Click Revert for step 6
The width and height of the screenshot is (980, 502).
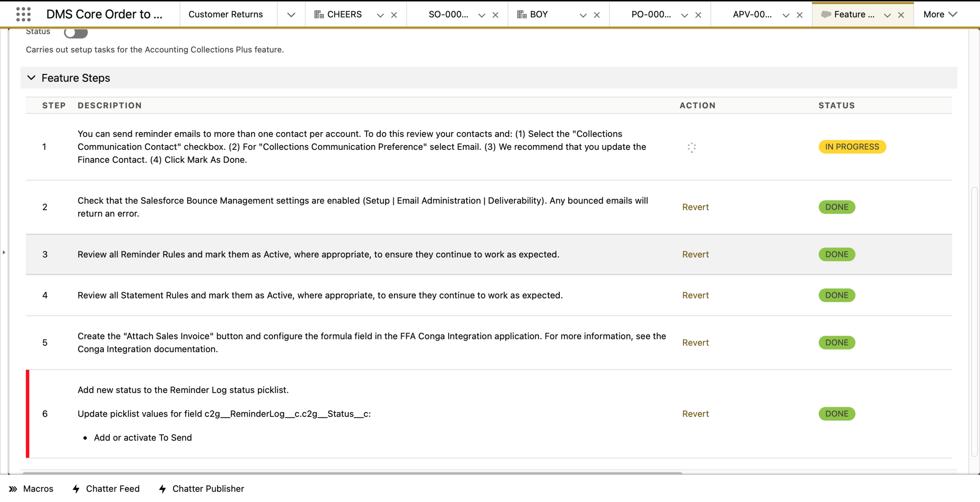coord(695,414)
